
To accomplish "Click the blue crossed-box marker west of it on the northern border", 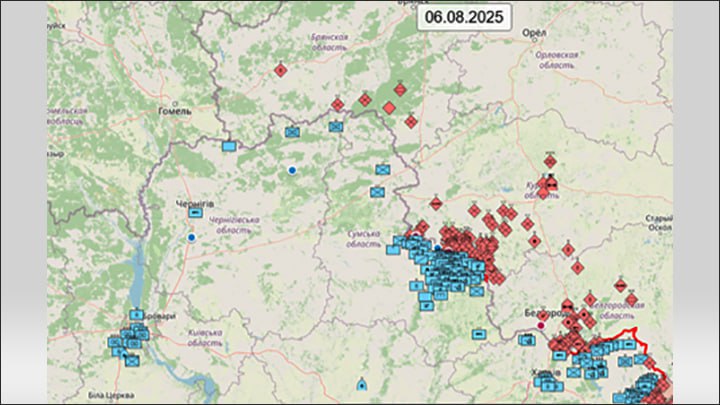I will pos(292,132).
